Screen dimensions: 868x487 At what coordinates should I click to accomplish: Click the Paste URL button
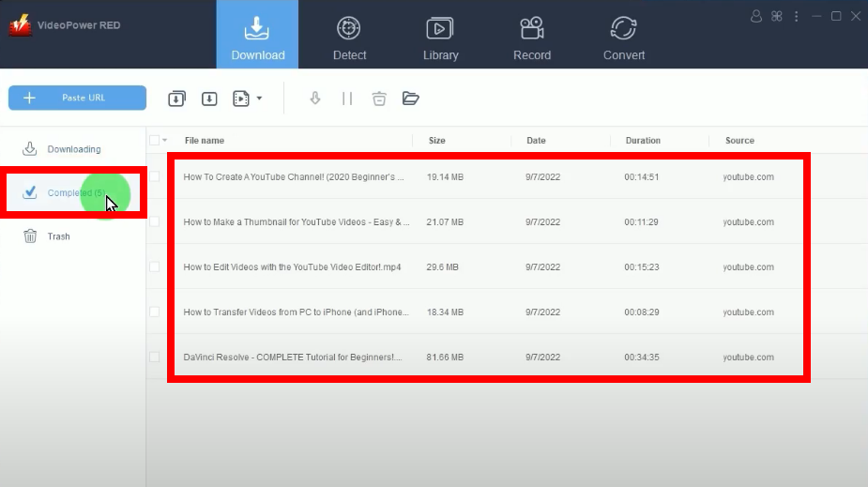pos(78,98)
